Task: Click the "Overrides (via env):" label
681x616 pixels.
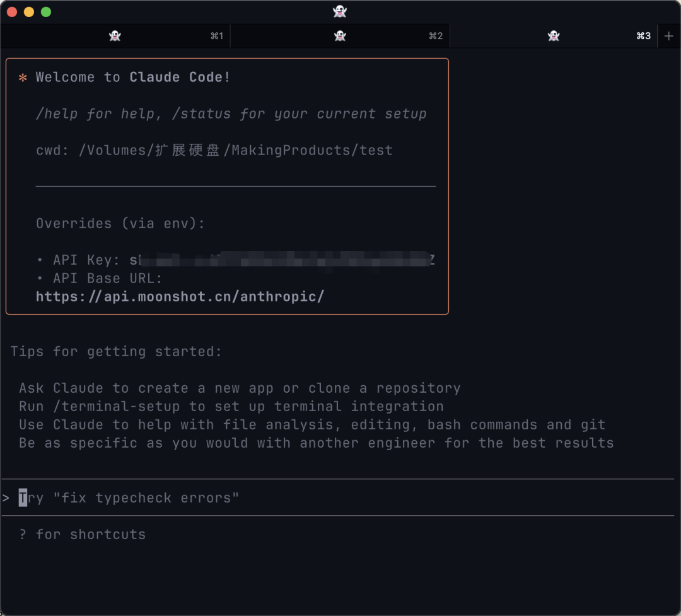Action: [x=120, y=223]
